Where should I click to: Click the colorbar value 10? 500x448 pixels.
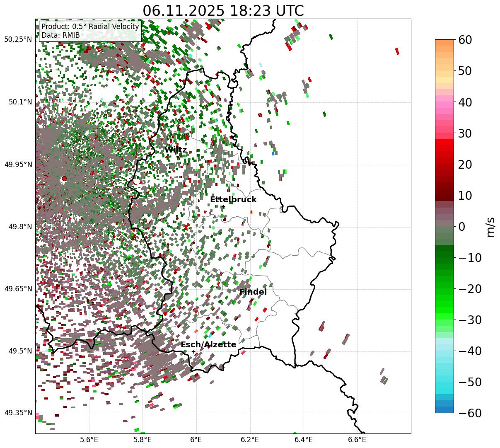coord(465,196)
